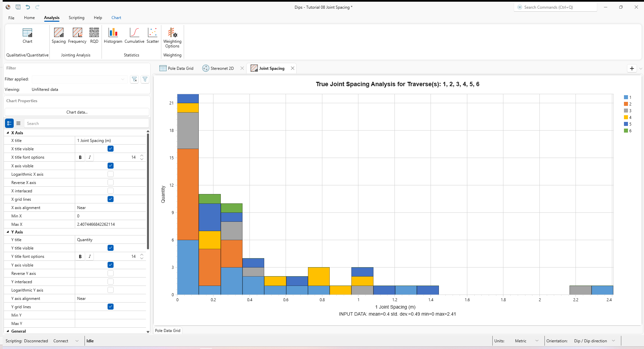644x349 pixels.
Task: Click the RQD analysis icon
Action: point(94,35)
